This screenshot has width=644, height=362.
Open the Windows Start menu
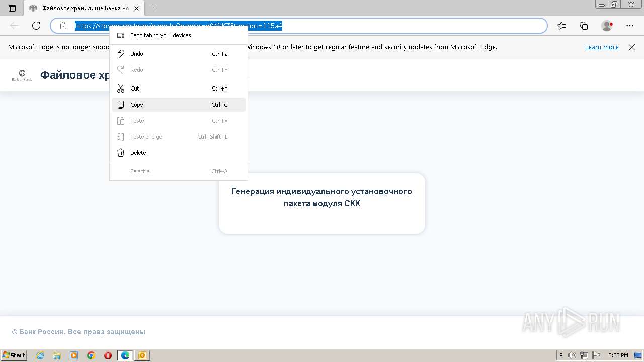coord(14,355)
